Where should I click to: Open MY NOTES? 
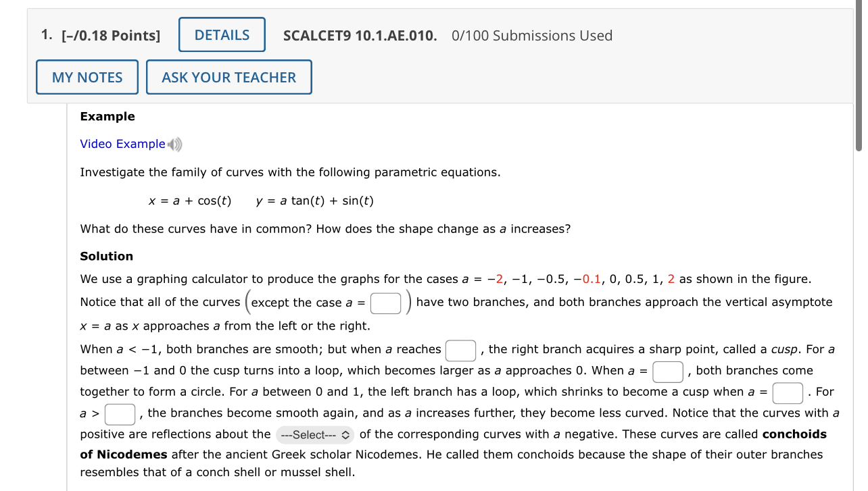(x=87, y=76)
